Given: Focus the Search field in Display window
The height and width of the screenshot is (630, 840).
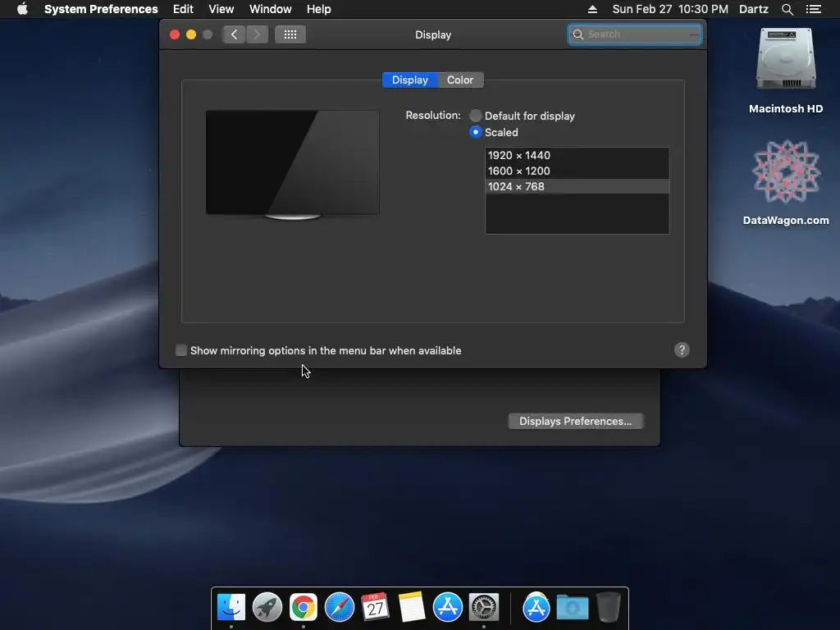Looking at the screenshot, I should click(x=635, y=34).
